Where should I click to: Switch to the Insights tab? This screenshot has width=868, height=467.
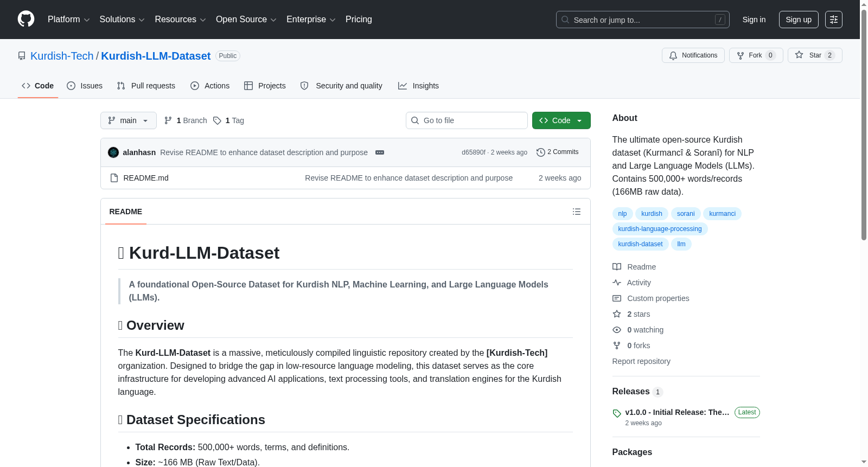(418, 86)
